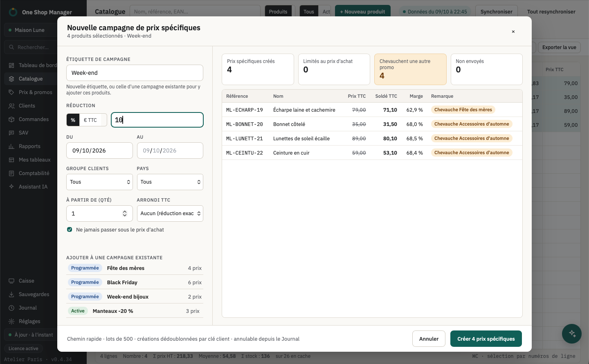Screen dimensions: 589x364
Task: Click the Chevauchent une autre promo card
Action: (x=410, y=69)
